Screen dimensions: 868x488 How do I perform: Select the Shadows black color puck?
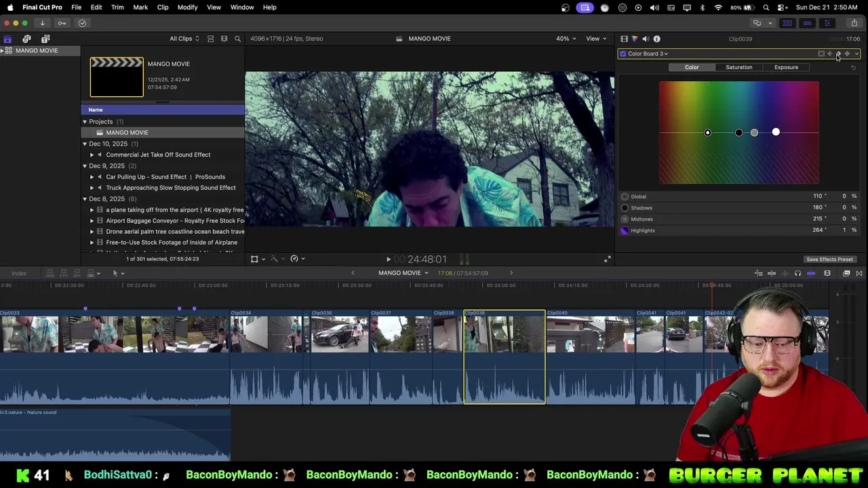click(738, 133)
